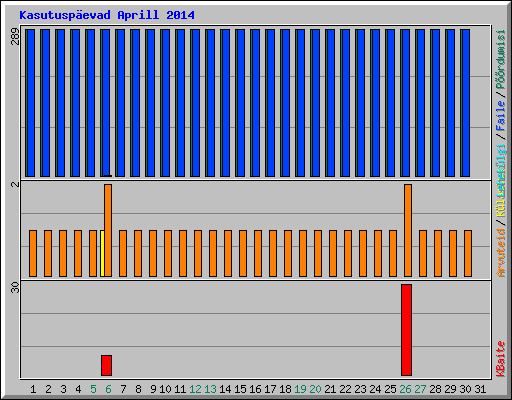Click the tall orange bar for day 26
The height and width of the screenshot is (400, 512).
(x=408, y=230)
